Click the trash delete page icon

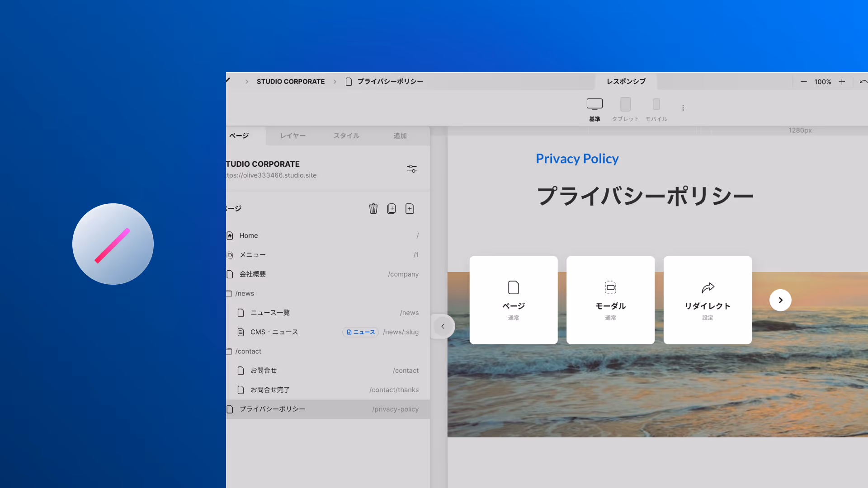[373, 209]
